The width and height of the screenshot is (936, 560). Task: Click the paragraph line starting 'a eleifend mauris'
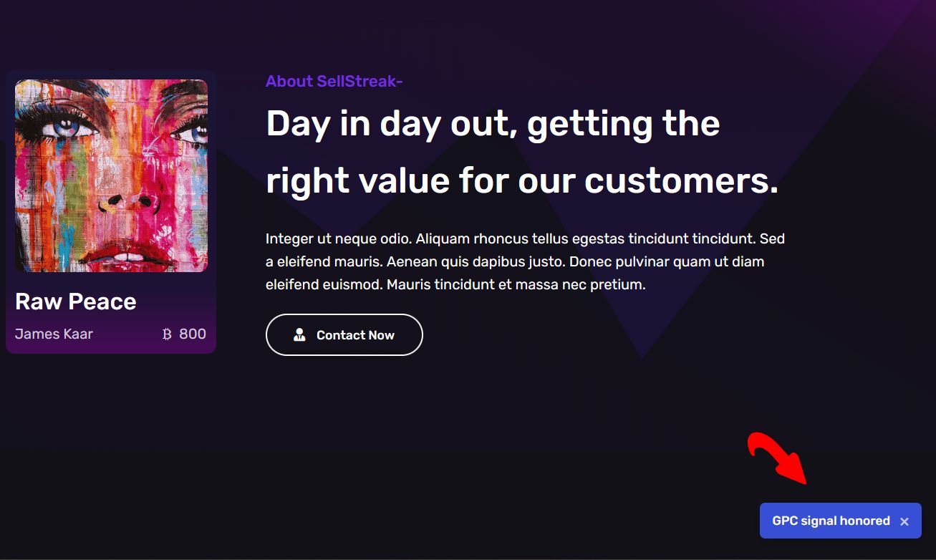click(514, 261)
